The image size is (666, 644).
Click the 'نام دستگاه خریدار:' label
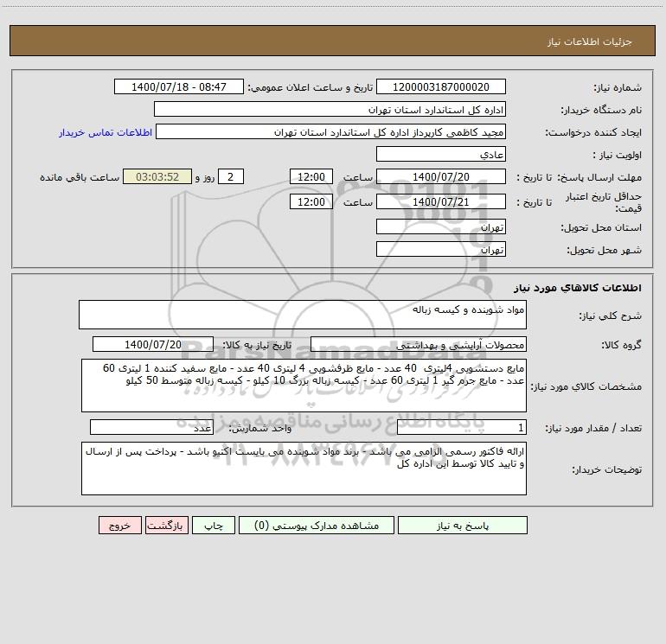(x=601, y=110)
